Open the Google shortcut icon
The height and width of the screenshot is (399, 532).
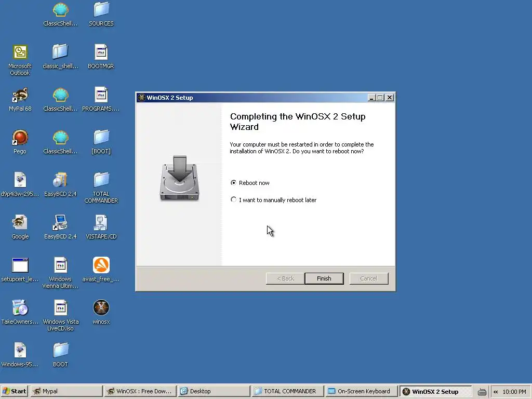20,227
